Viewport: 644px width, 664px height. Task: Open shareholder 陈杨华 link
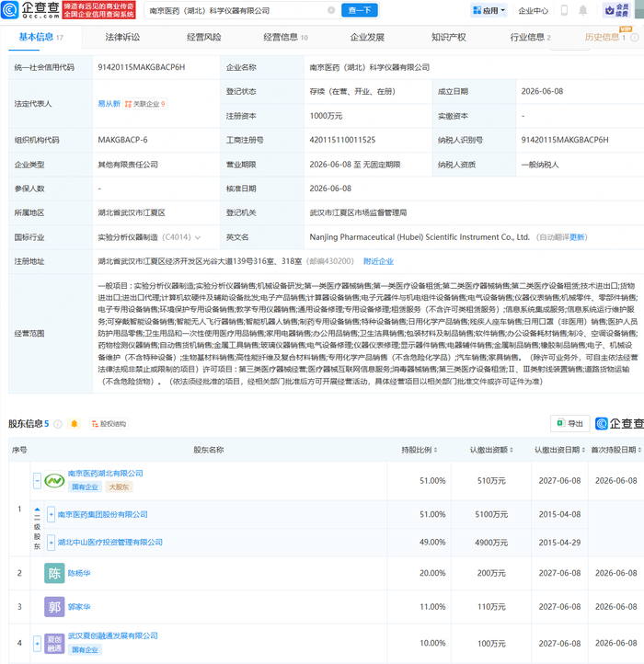tap(79, 573)
